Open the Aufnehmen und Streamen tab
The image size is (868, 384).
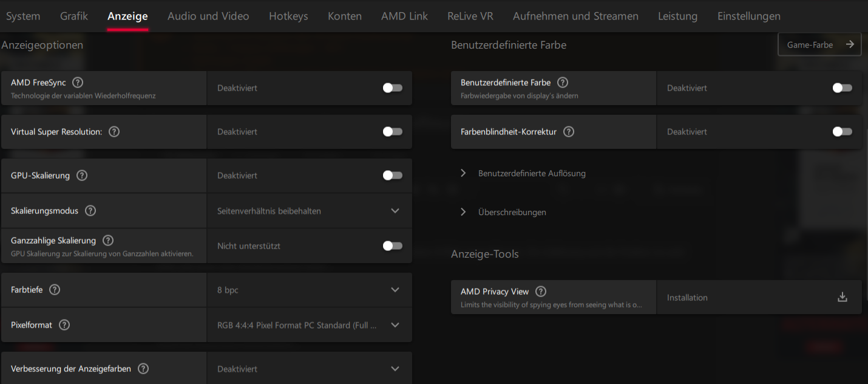pyautogui.click(x=575, y=16)
